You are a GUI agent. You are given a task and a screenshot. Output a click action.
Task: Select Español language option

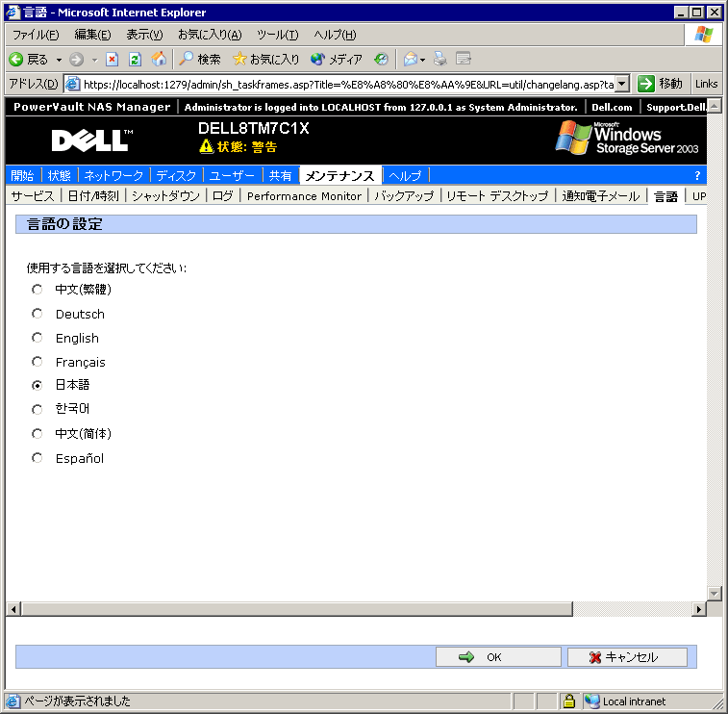click(x=38, y=458)
